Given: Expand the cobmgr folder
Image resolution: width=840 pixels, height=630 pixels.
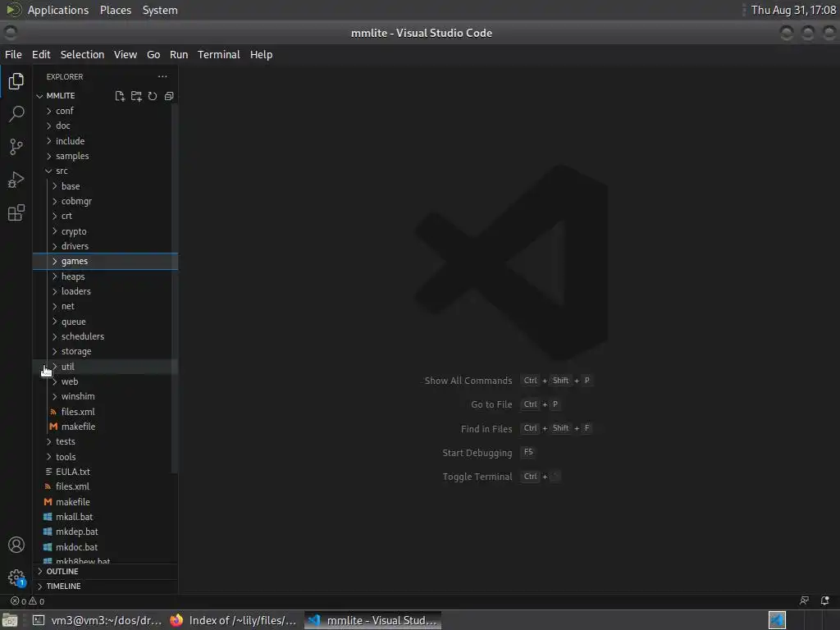Looking at the screenshot, I should 105,201.
